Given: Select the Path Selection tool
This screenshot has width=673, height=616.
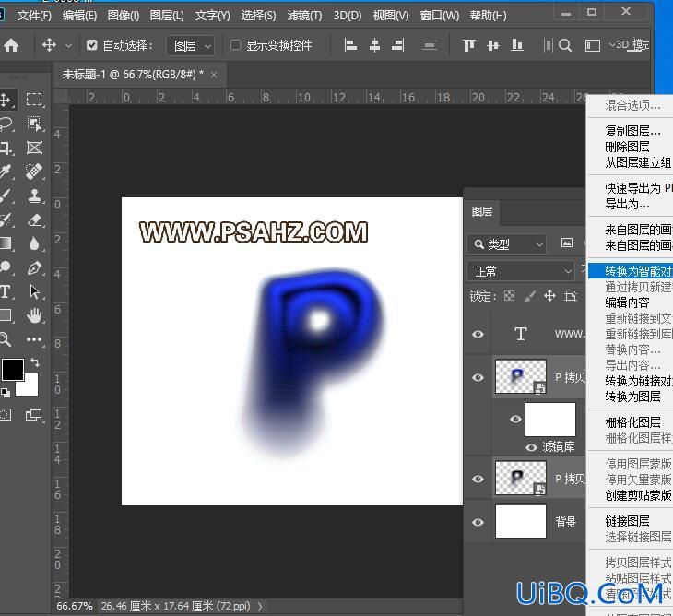Looking at the screenshot, I should click(x=34, y=292).
